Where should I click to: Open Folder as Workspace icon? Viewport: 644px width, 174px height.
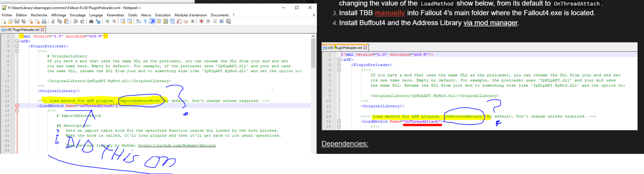(186, 21)
